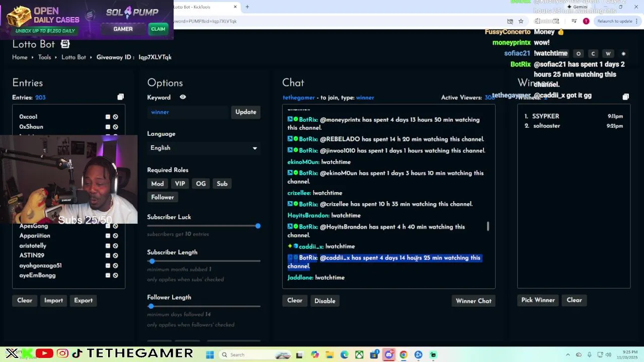Click the Lotto Bot robot icon in header

65,44
